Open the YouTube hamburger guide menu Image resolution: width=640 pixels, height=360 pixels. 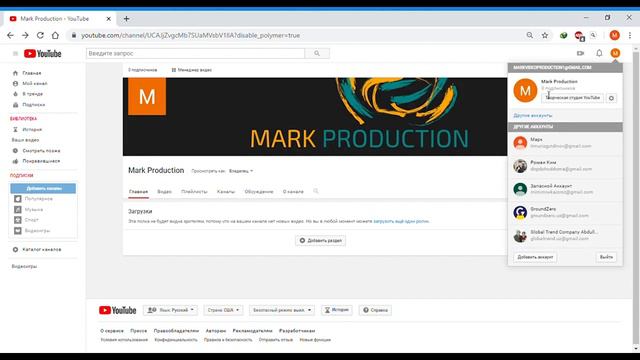click(x=16, y=53)
